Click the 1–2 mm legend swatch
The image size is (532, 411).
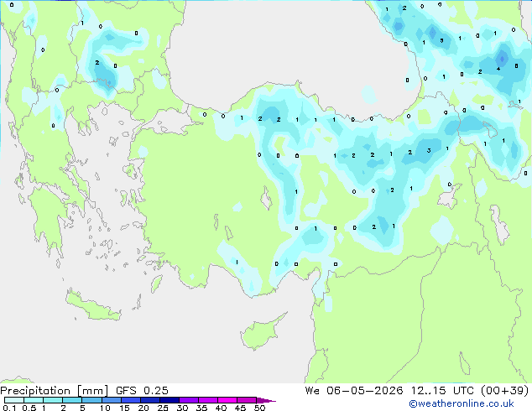[53, 400]
